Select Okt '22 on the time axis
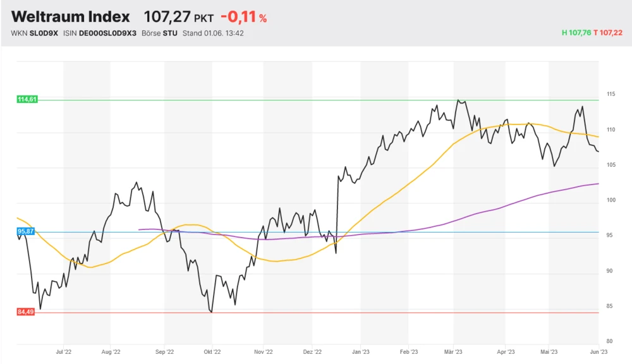Viewport: 632px width, 364px height. coord(212,352)
